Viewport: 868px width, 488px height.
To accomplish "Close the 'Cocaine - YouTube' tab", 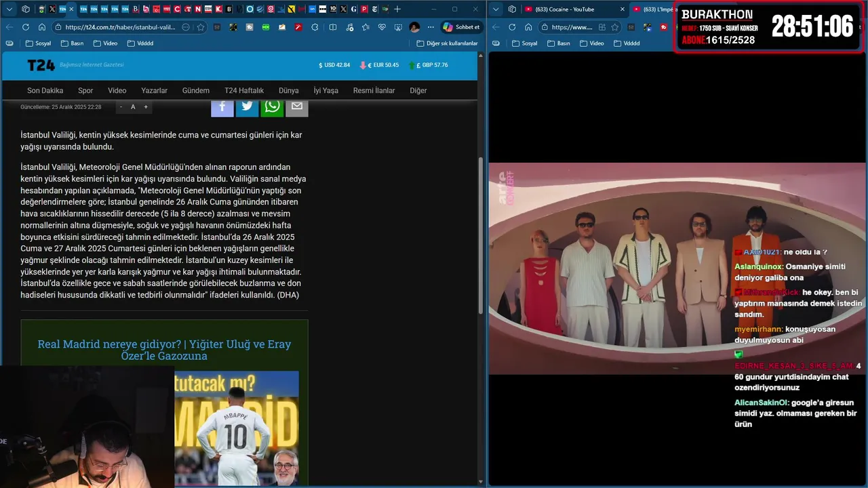I will pos(623,9).
